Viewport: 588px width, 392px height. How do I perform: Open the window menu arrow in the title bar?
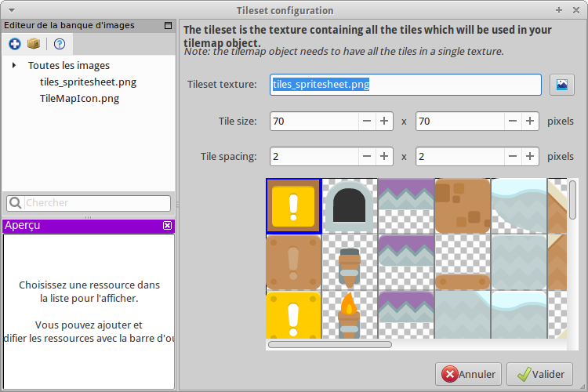click(12, 10)
